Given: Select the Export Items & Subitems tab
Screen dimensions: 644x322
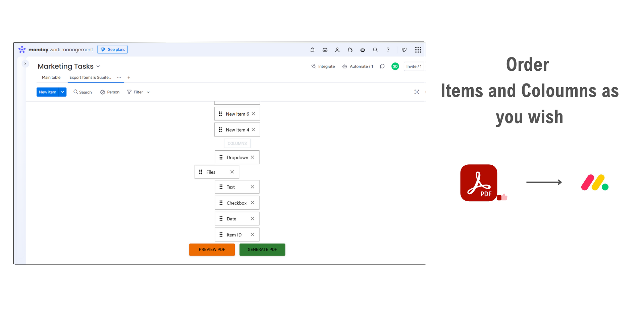Looking at the screenshot, I should (x=90, y=77).
